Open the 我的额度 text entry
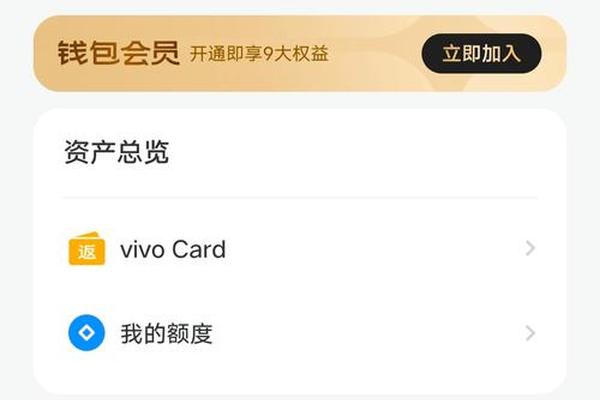 tap(166, 333)
